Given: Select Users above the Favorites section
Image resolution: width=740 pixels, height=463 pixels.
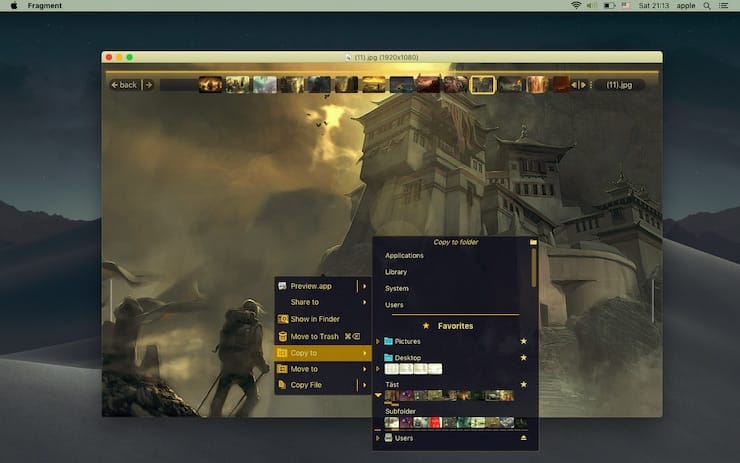Looking at the screenshot, I should tap(394, 305).
